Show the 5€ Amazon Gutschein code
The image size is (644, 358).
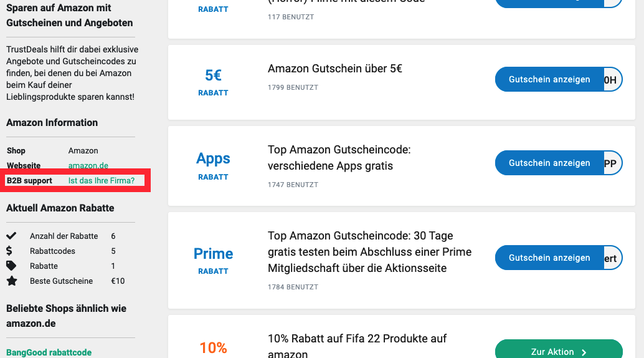coord(549,80)
